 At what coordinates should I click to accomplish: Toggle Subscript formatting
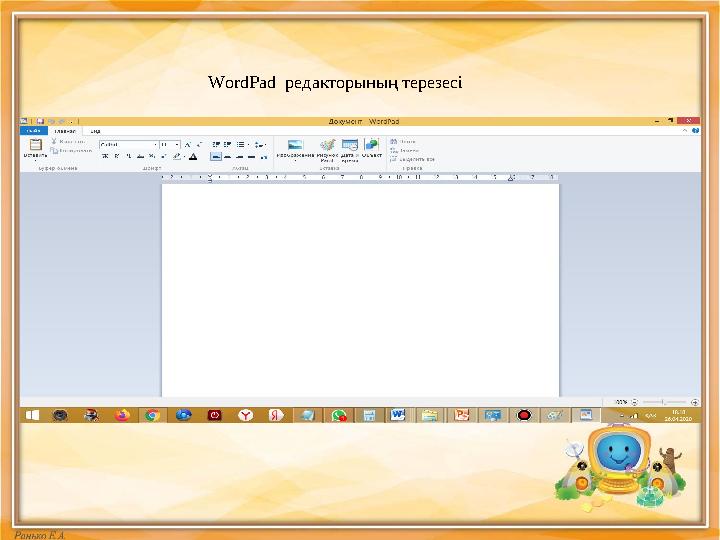click(152, 157)
